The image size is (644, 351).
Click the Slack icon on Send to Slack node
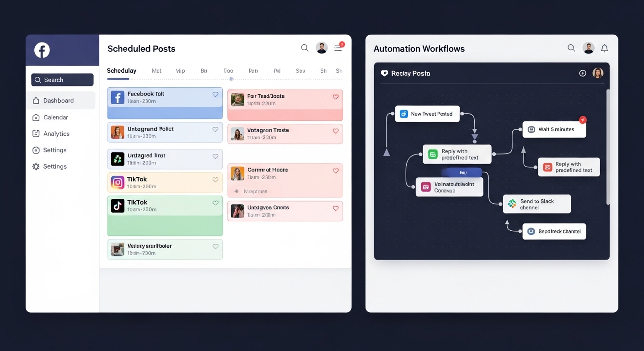pyautogui.click(x=512, y=204)
